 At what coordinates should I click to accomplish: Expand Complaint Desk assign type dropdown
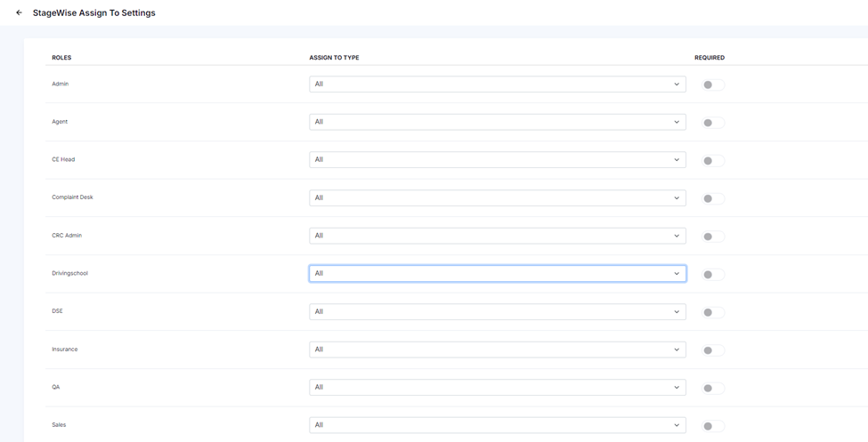pyautogui.click(x=497, y=198)
